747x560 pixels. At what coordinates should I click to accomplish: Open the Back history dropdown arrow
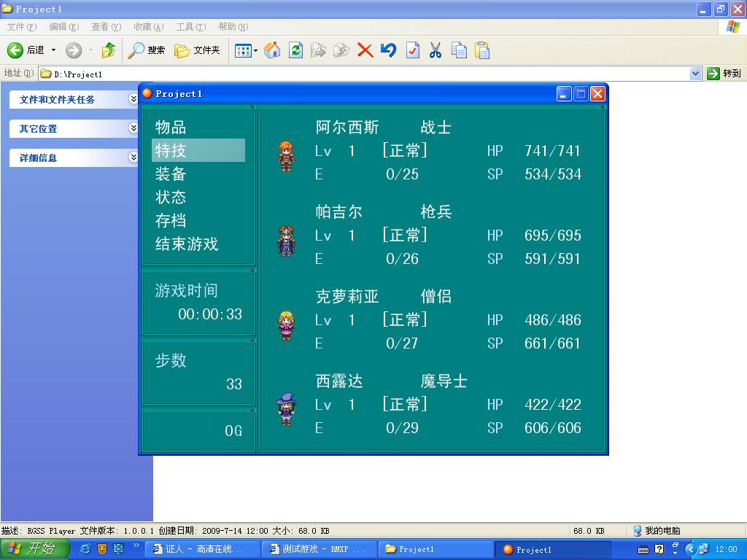point(53,50)
